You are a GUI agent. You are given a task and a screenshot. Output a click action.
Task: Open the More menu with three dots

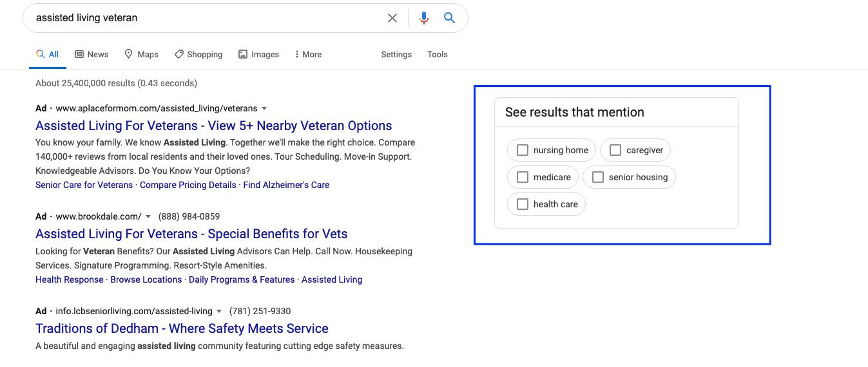307,55
